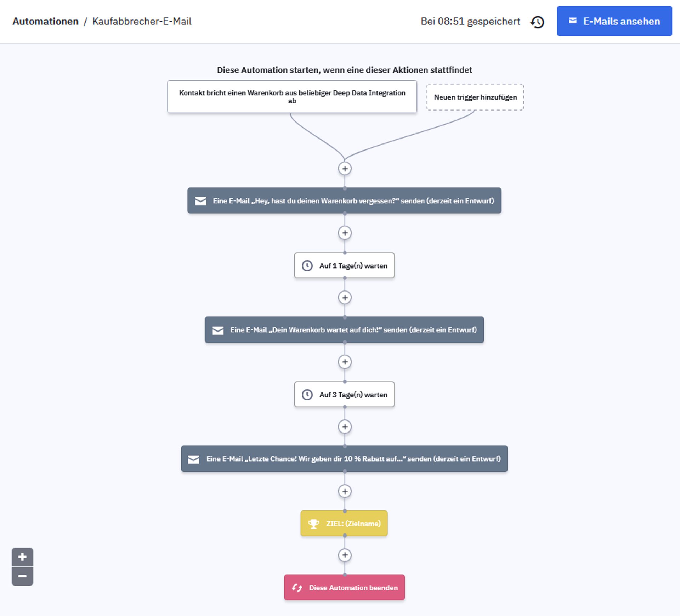Add a step below the triggers
This screenshot has width=680, height=616.
345,169
